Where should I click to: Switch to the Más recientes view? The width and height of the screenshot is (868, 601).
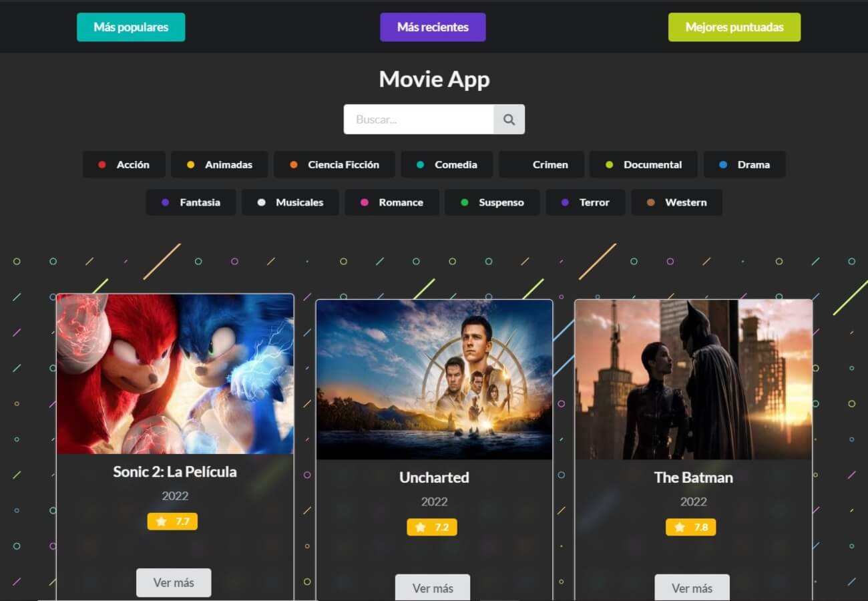click(433, 27)
